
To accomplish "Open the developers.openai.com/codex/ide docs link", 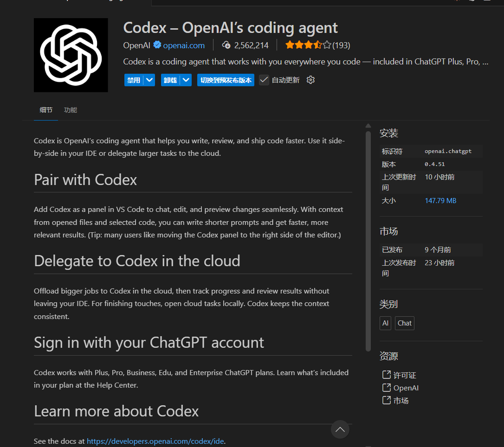I will [x=155, y=441].
